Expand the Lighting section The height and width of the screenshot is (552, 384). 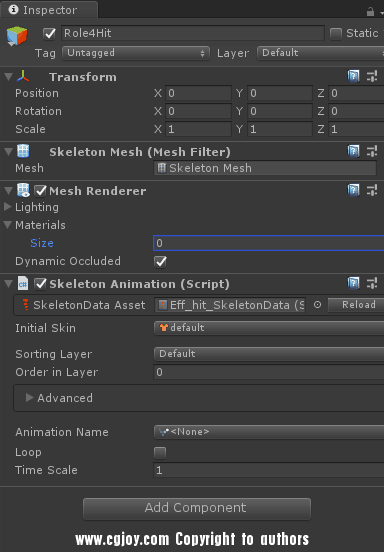[8, 207]
